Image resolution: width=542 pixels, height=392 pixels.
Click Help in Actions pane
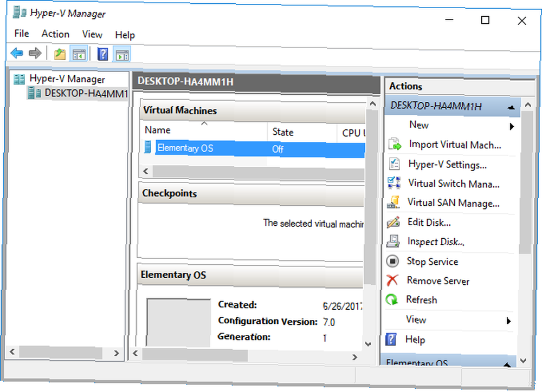(415, 340)
